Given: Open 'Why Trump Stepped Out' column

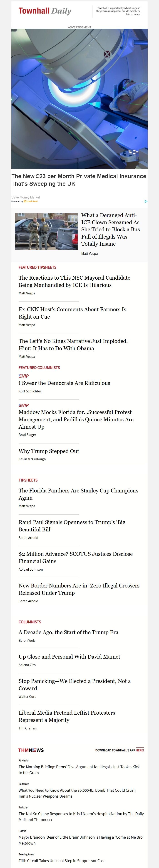Looking at the screenshot, I should [x=49, y=451].
